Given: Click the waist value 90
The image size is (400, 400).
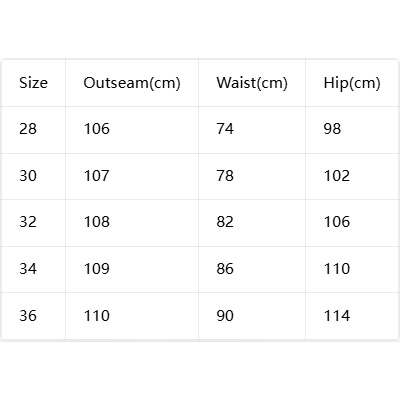Looking at the screenshot, I should point(225,316).
